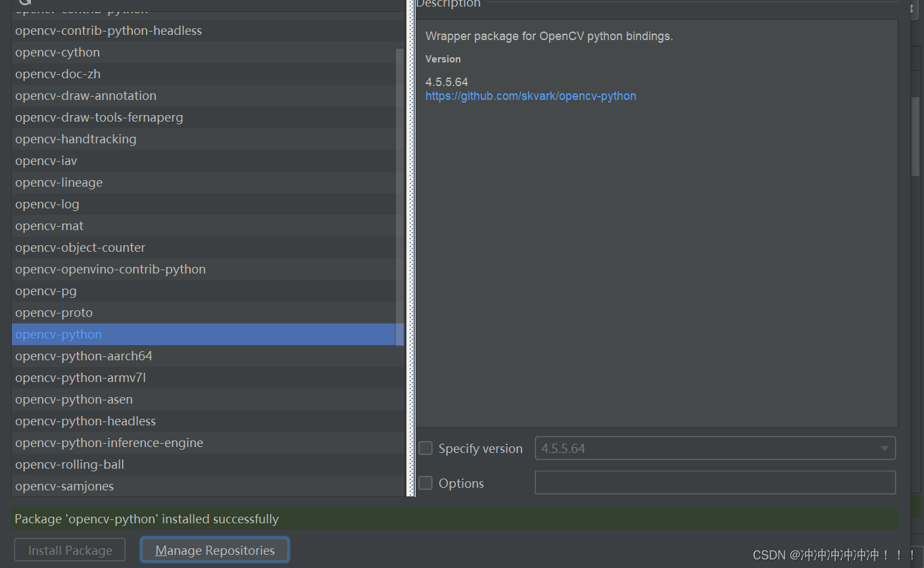Enable the Specify version checkbox
The width and height of the screenshot is (924, 568).
pyautogui.click(x=426, y=448)
